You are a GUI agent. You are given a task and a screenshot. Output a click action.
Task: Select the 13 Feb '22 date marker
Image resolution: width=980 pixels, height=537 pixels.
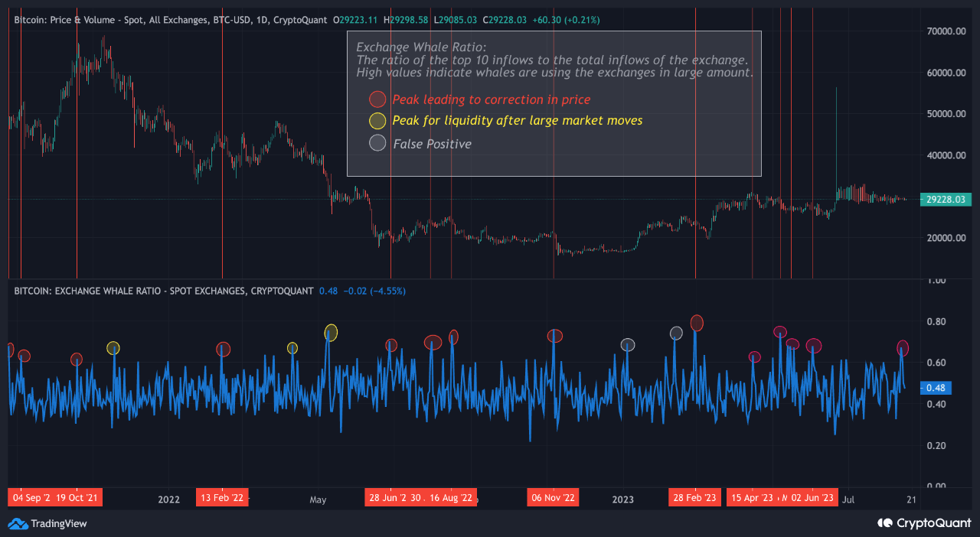click(x=223, y=497)
